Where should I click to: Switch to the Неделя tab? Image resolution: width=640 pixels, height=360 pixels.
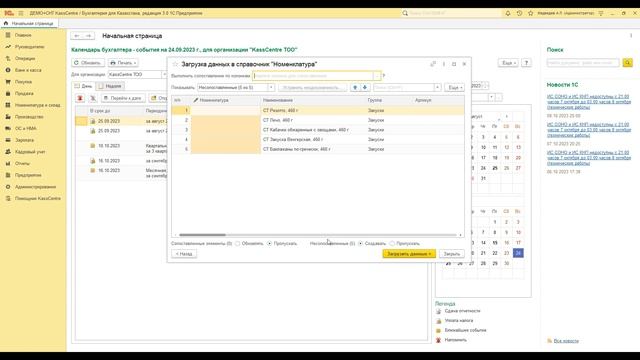pos(110,86)
